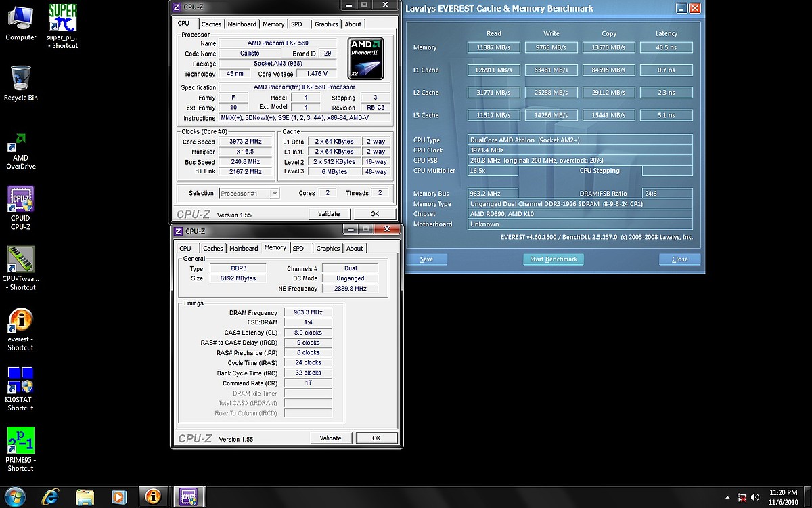Click the Revision value 'RB-C3'
Screen dimensions: 812x508
tap(376, 108)
